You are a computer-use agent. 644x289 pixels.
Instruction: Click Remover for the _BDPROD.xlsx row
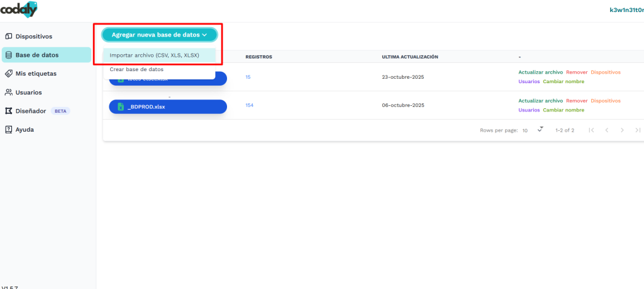tap(576, 101)
